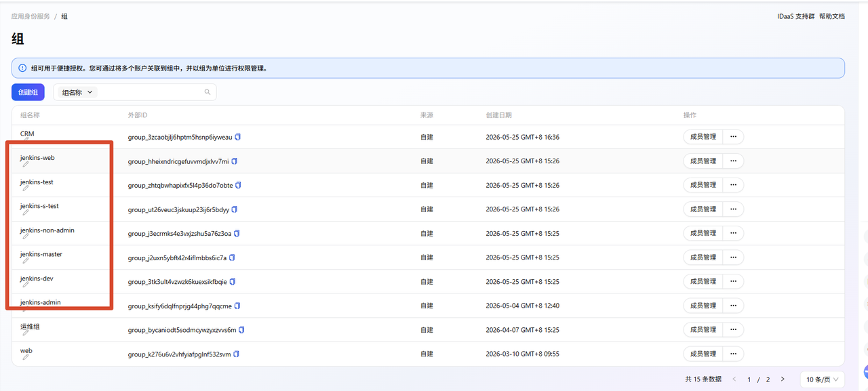Open the 组名称 search filter dropdown

pos(77,92)
